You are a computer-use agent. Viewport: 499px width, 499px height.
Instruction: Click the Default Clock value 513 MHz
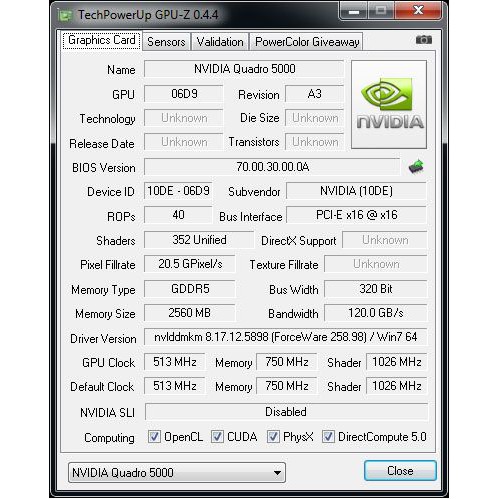coord(175,386)
